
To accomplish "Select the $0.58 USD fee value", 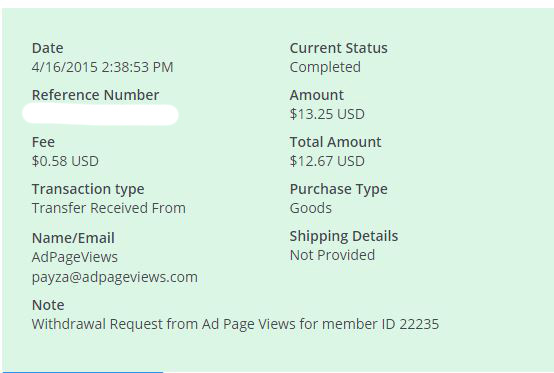I will tap(65, 161).
